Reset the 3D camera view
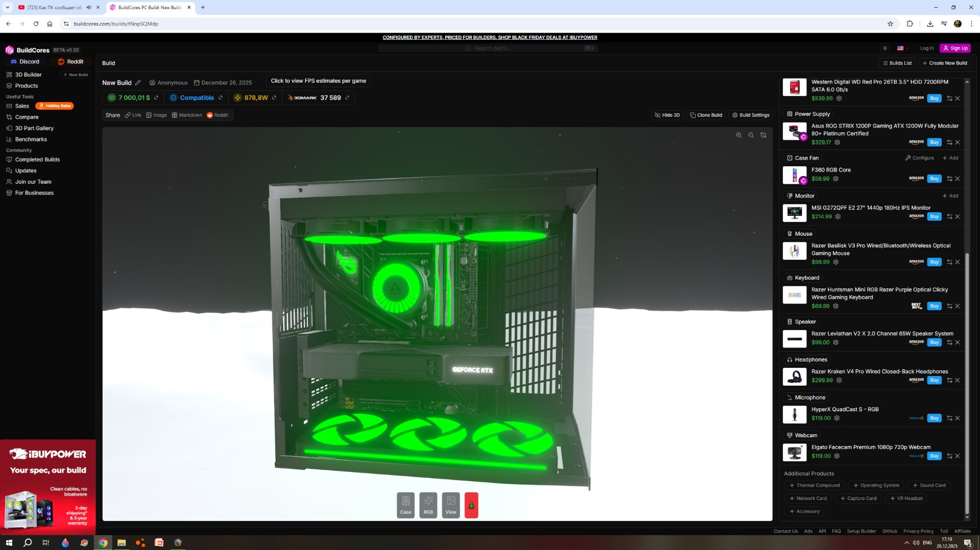The image size is (980, 550). (x=763, y=135)
